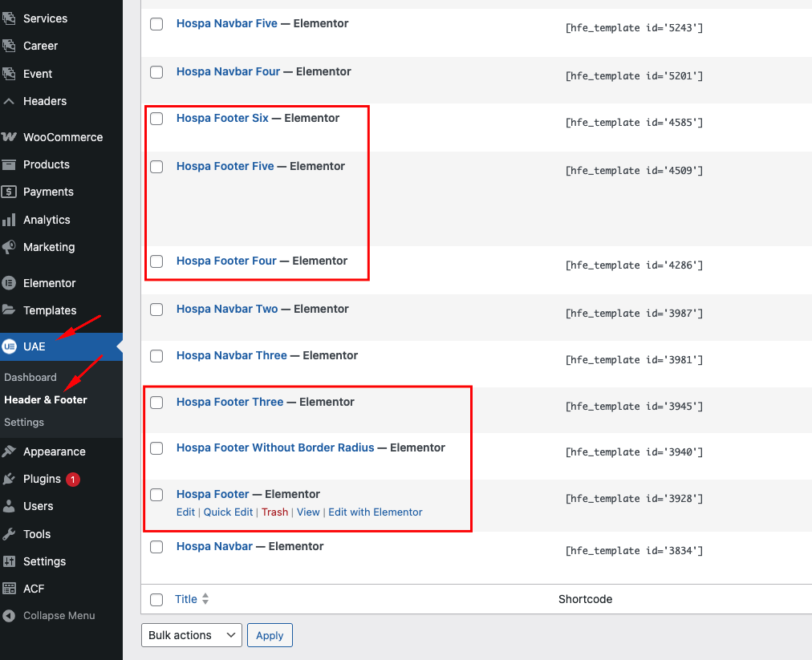Click shortcode for template id 4585

tap(634, 123)
